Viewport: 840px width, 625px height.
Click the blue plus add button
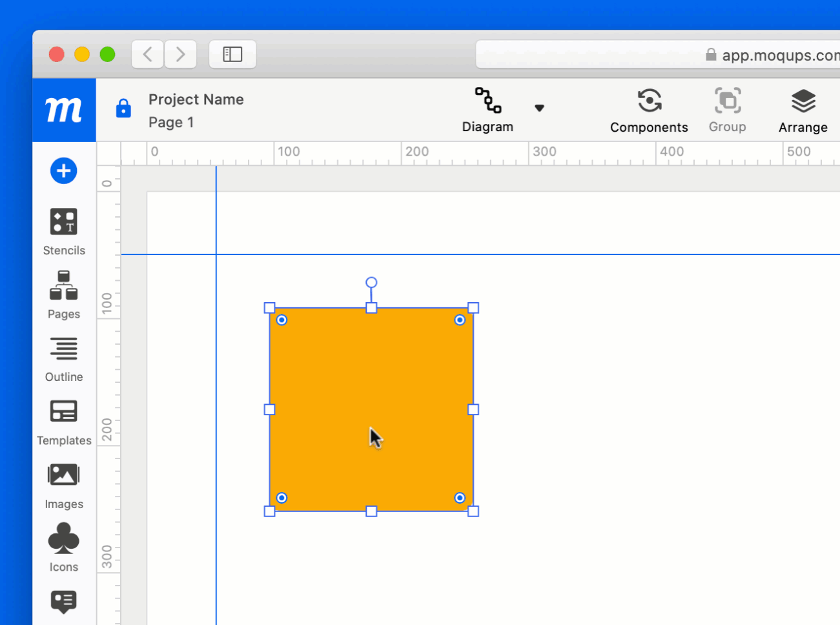pos(63,170)
